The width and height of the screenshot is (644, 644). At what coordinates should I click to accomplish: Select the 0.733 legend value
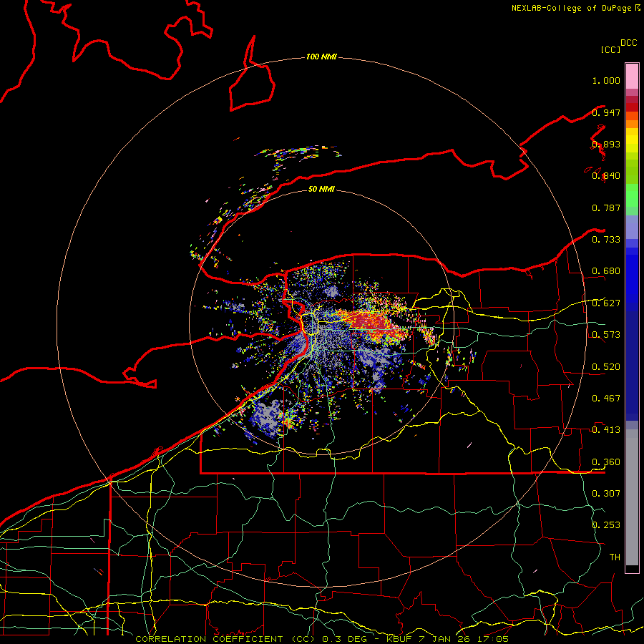[x=606, y=240]
